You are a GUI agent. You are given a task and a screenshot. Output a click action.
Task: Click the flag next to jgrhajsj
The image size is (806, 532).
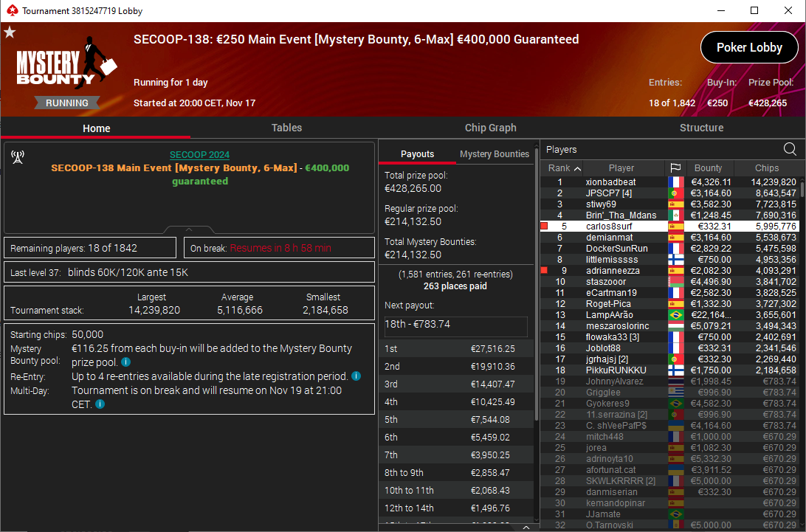click(x=676, y=359)
